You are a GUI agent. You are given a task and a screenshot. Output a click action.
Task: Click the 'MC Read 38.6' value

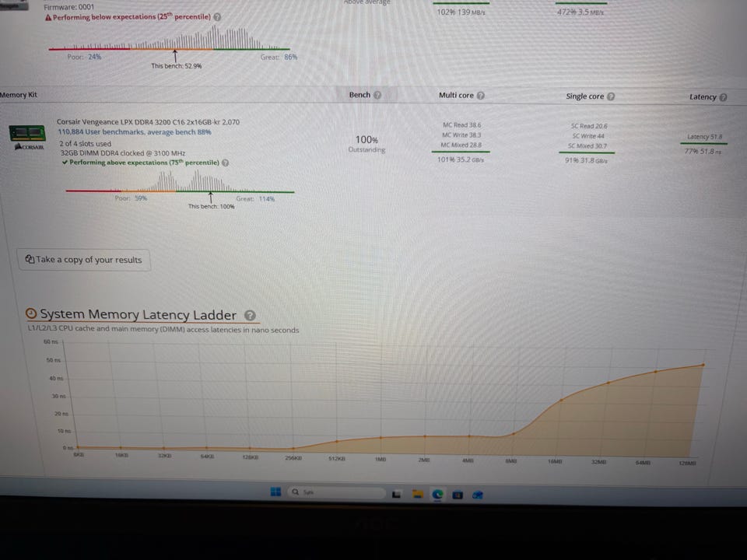(x=461, y=125)
